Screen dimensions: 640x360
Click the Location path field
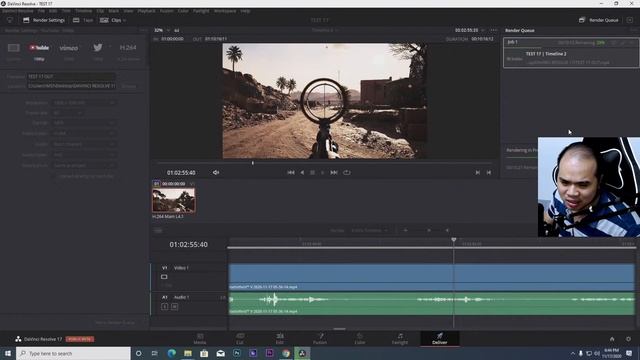point(71,86)
